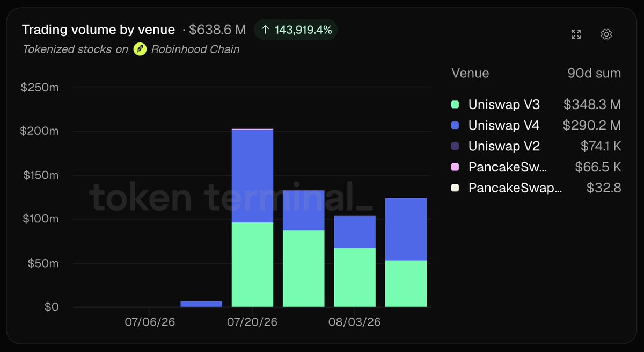Click the Robinhood Chain feather logo
The width and height of the screenshot is (644, 352).
pyautogui.click(x=140, y=49)
